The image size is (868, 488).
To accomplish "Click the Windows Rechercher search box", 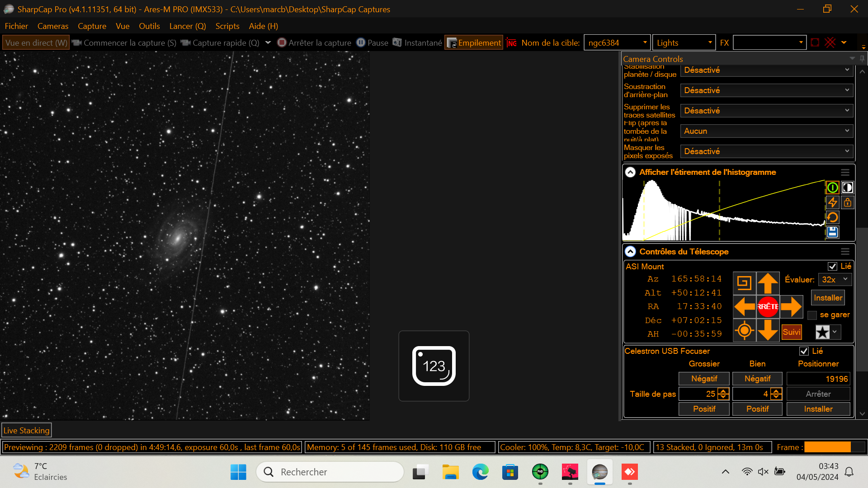I will click(x=330, y=472).
